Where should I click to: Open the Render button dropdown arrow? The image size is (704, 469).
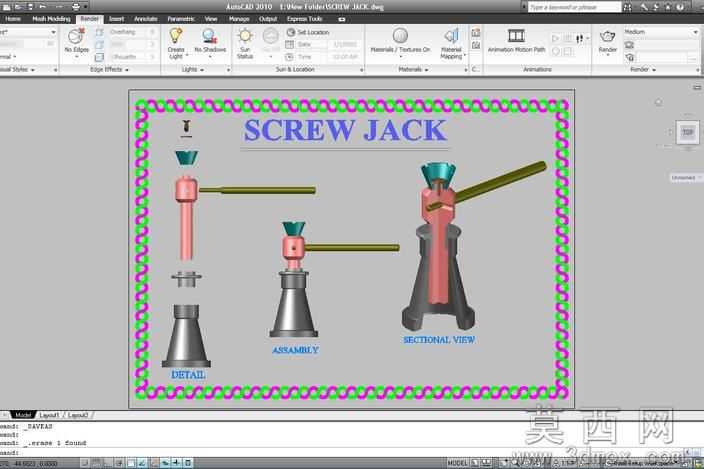(607, 56)
